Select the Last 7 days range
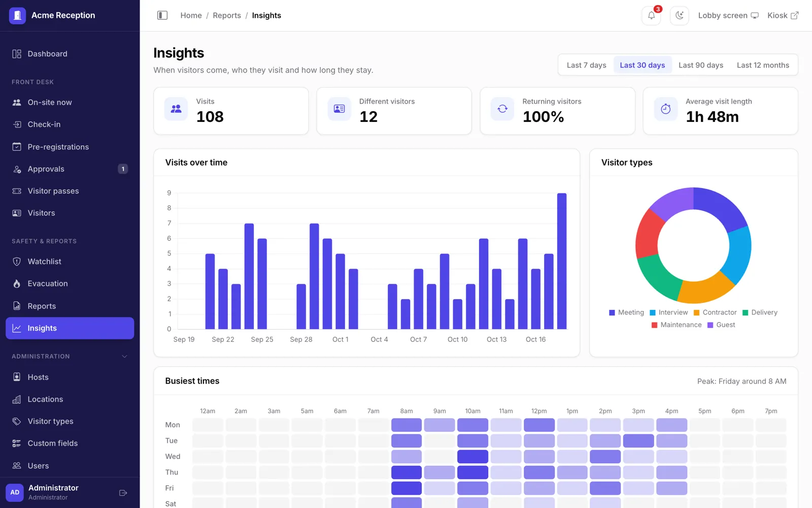Screen dimensions: 812x508 (x=586, y=65)
